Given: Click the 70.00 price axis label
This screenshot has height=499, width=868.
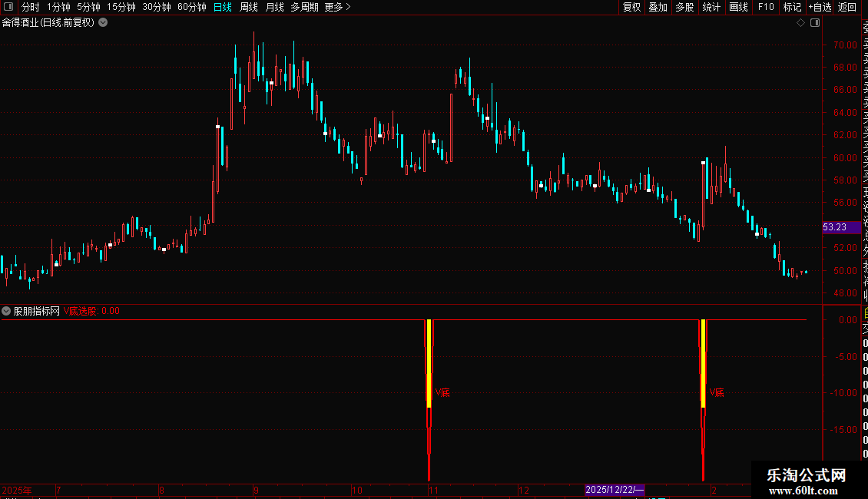Looking at the screenshot, I should tap(845, 45).
